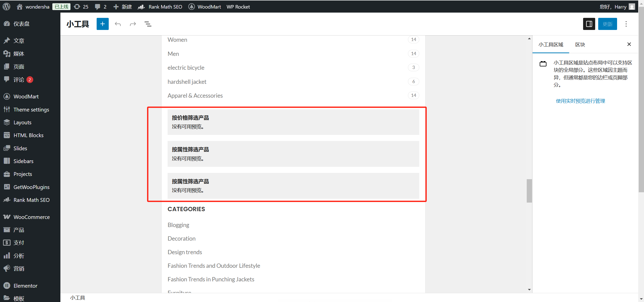Switch to the 区块 tab

coord(580,44)
